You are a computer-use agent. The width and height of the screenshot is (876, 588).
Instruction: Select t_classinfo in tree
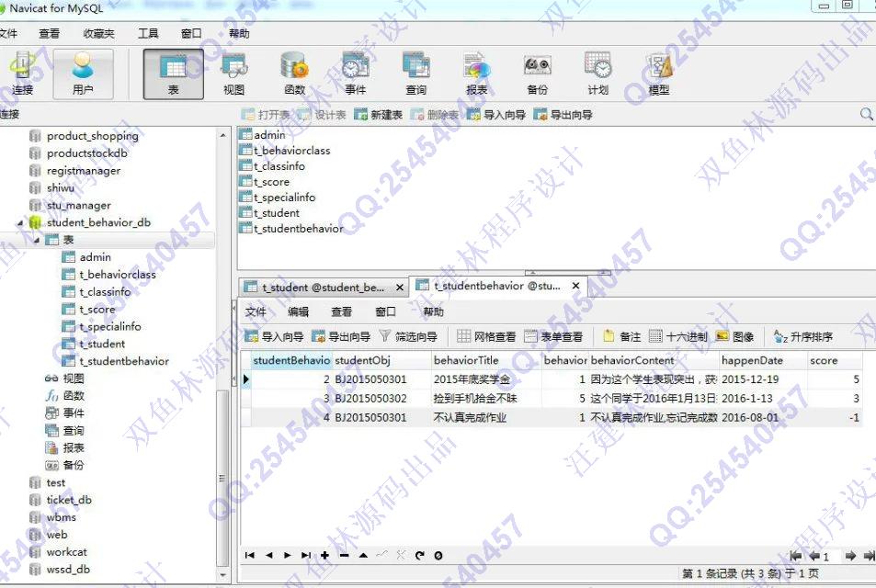[x=105, y=292]
